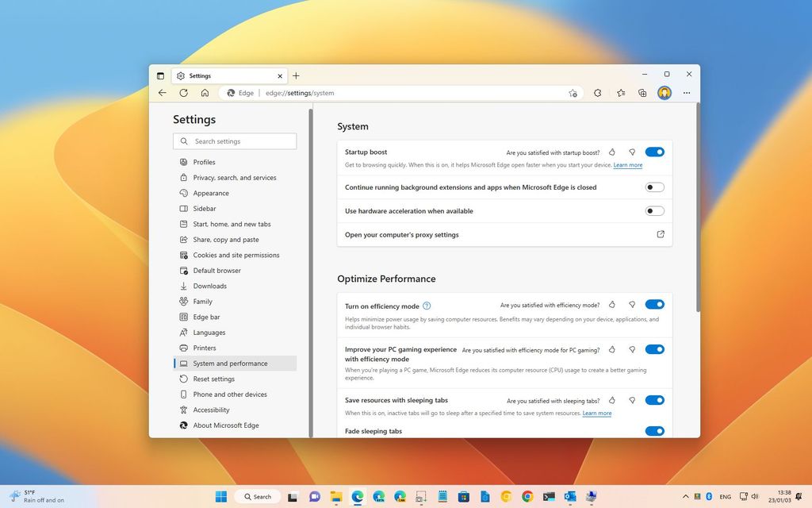The image size is (812, 508).
Task: Expand hidden icons in the system tray
Action: pyautogui.click(x=685, y=496)
